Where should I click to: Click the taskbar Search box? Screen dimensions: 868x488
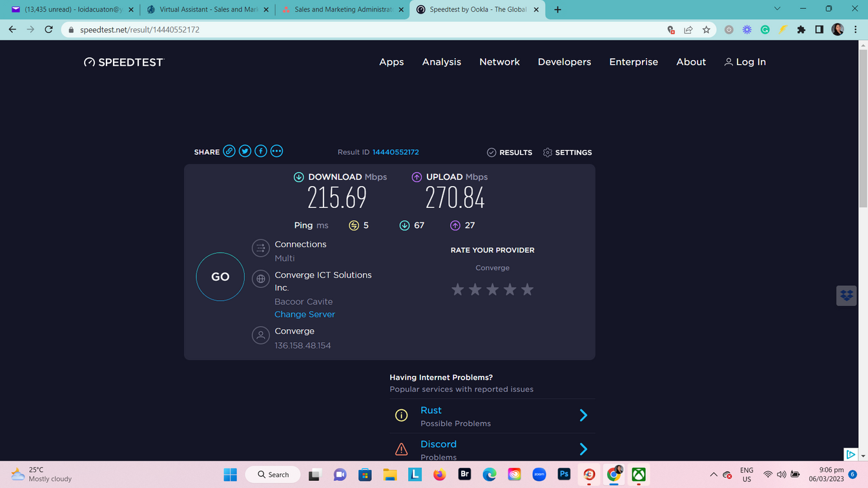[x=273, y=474]
